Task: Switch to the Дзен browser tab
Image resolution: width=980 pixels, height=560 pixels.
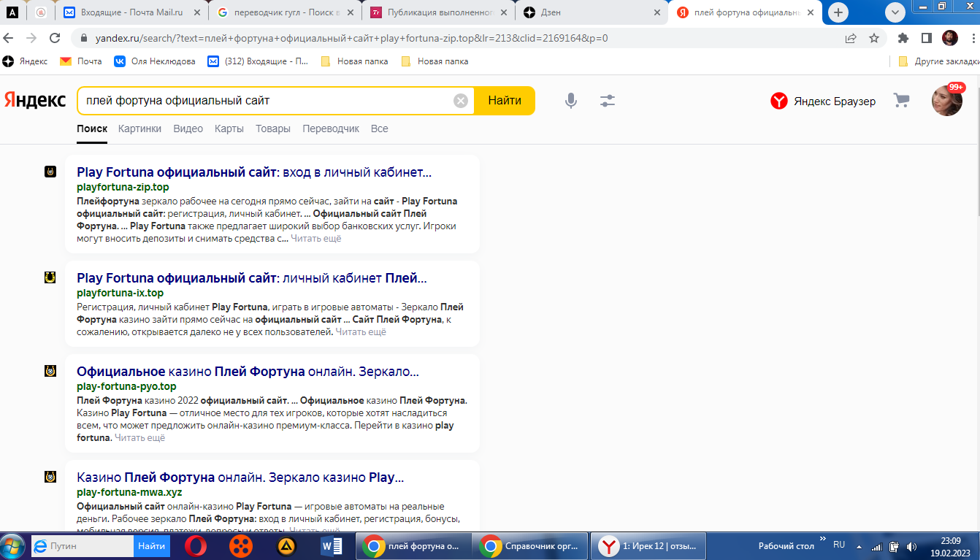Action: (x=590, y=12)
